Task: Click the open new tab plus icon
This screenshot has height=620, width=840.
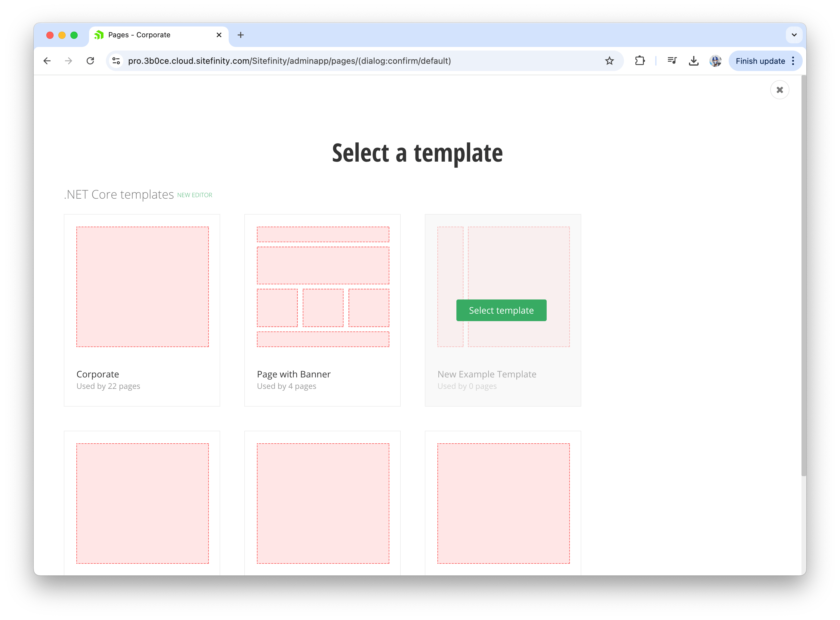Action: pos(241,35)
